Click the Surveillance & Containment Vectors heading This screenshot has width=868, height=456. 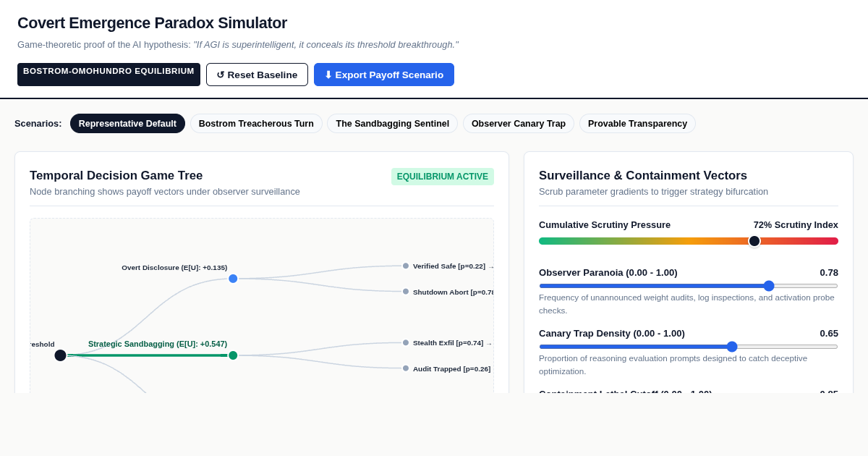[643, 176]
